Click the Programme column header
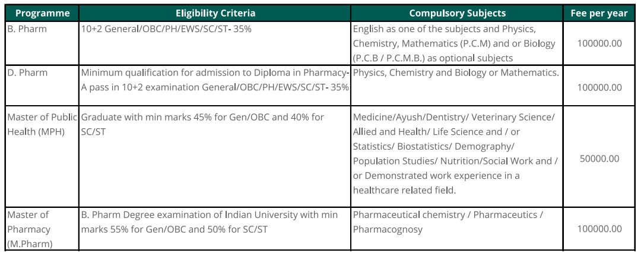Image resolution: width=644 pixels, height=259 pixels. pos(40,12)
